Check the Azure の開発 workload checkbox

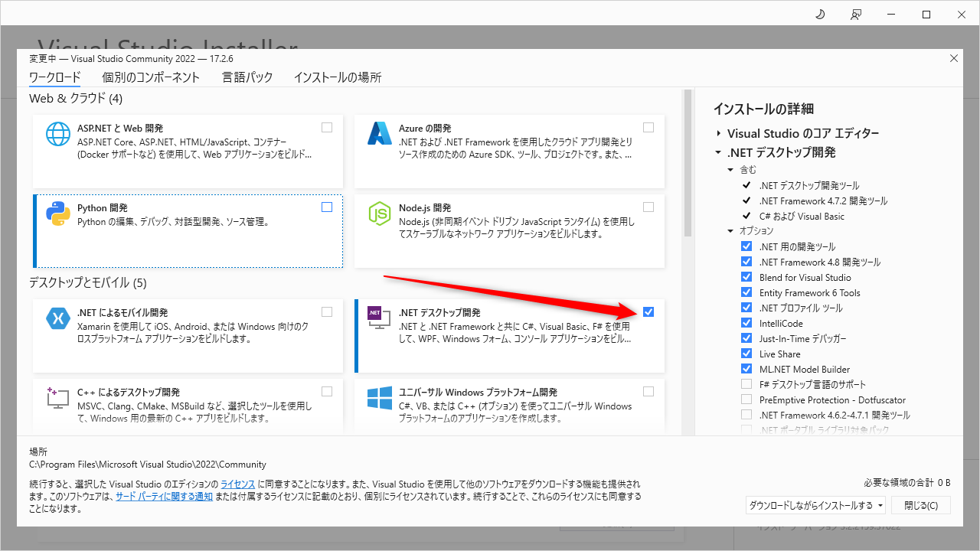click(648, 128)
